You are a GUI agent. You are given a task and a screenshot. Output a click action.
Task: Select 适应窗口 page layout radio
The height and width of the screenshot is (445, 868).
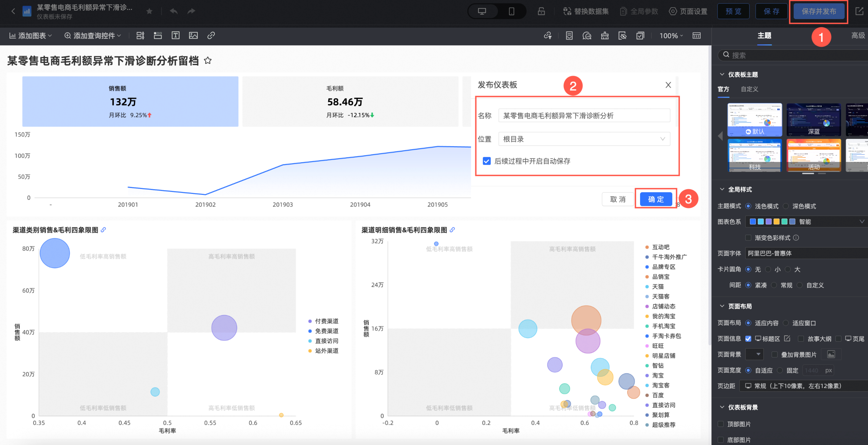pyautogui.click(x=786, y=323)
